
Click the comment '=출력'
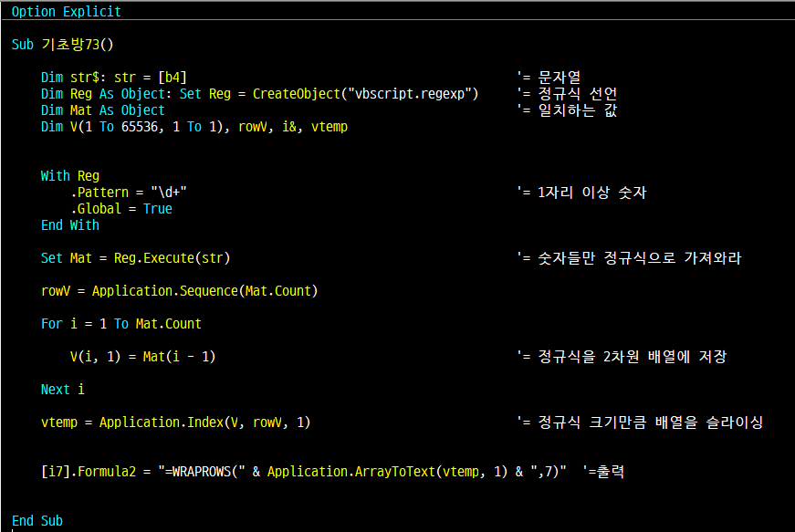pyautogui.click(x=603, y=472)
